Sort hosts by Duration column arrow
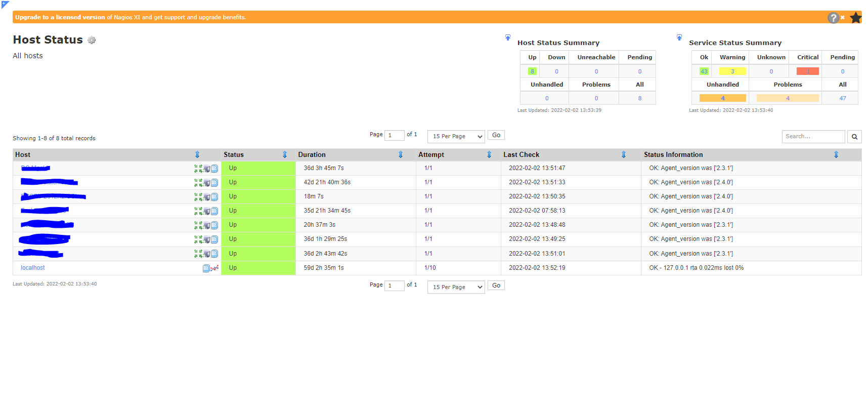Viewport: 868px width, 406px height. pyautogui.click(x=401, y=155)
